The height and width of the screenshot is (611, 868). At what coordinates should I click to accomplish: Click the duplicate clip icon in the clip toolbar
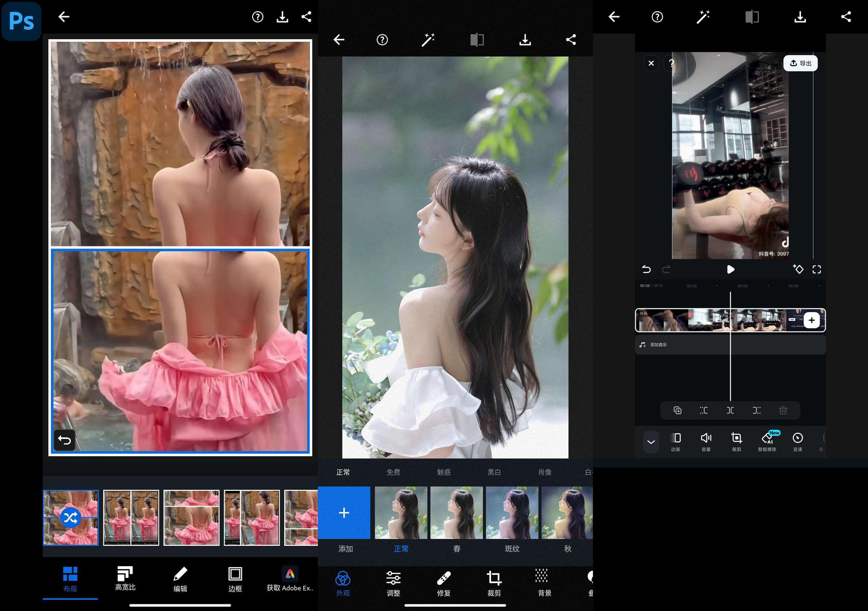[677, 410]
